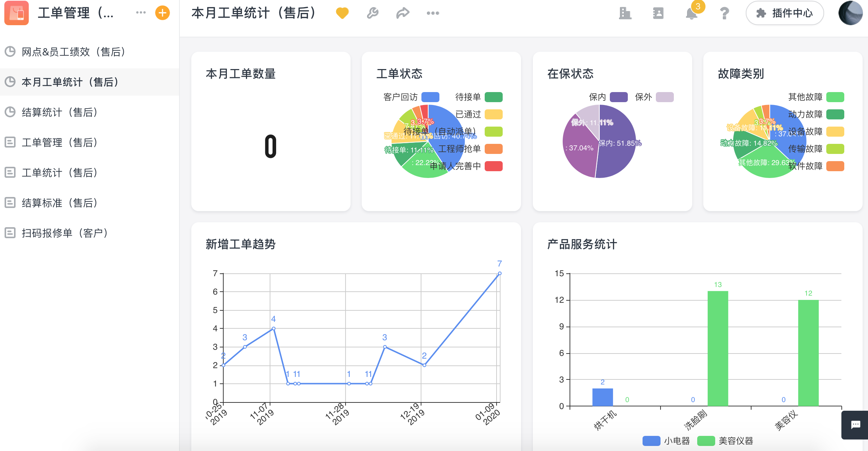Toggle 设备故障 legend swatch
868x451 pixels.
pyautogui.click(x=835, y=132)
